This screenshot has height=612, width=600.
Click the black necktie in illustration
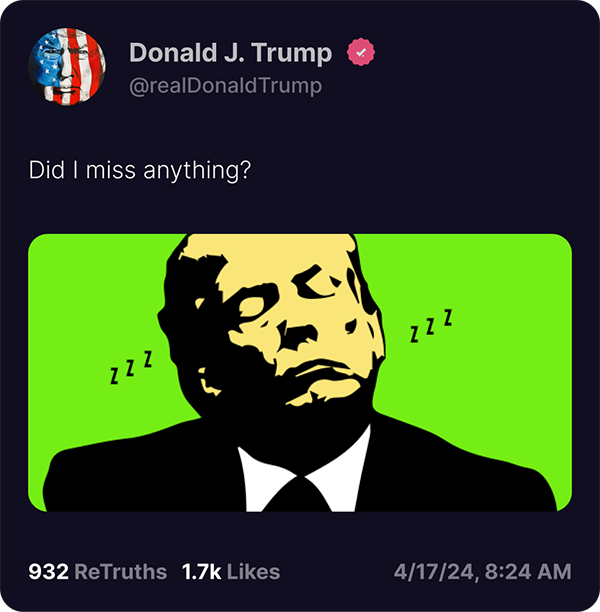coord(297,494)
